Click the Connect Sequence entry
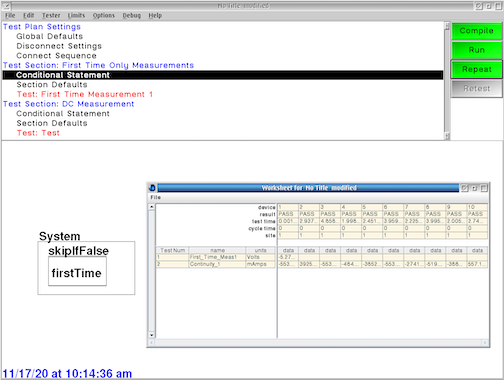 click(x=56, y=56)
